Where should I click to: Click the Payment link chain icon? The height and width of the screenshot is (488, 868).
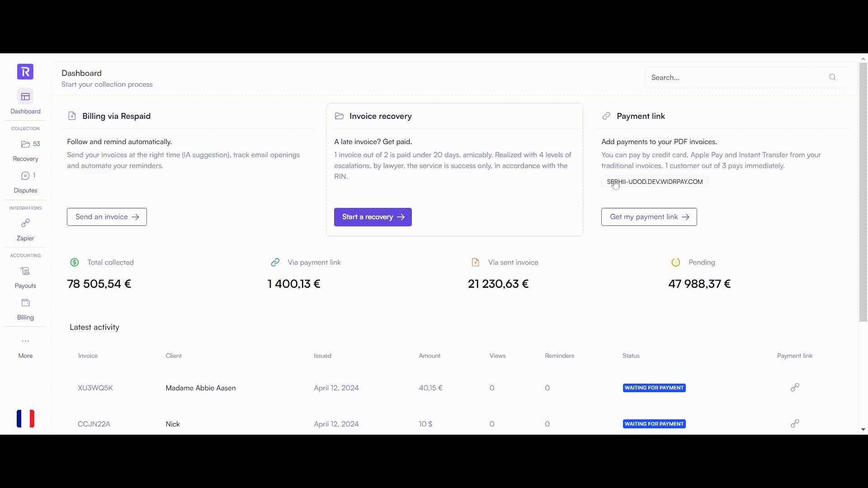(606, 116)
